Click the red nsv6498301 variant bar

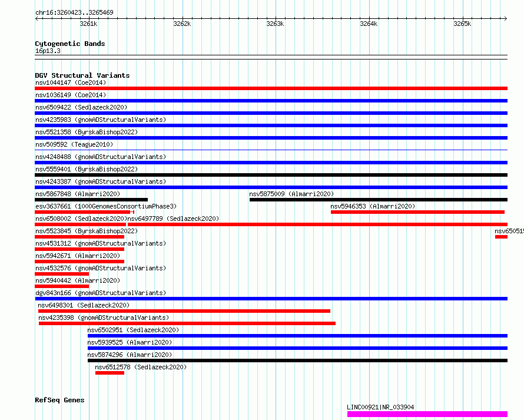pyautogui.click(x=184, y=311)
